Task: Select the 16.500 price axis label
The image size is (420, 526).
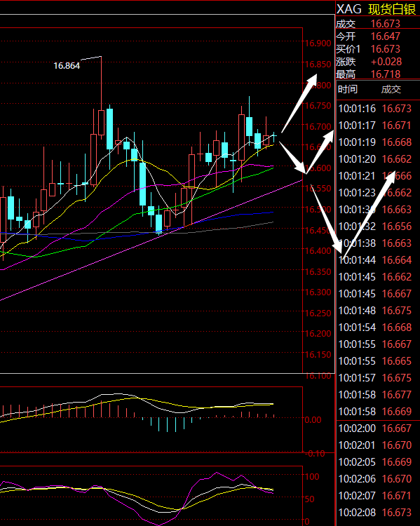Action: (318, 209)
